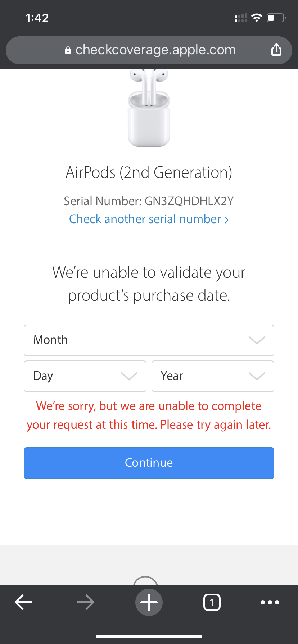
Task: Tap the 1:42 clock in status bar
Action: [x=37, y=18]
